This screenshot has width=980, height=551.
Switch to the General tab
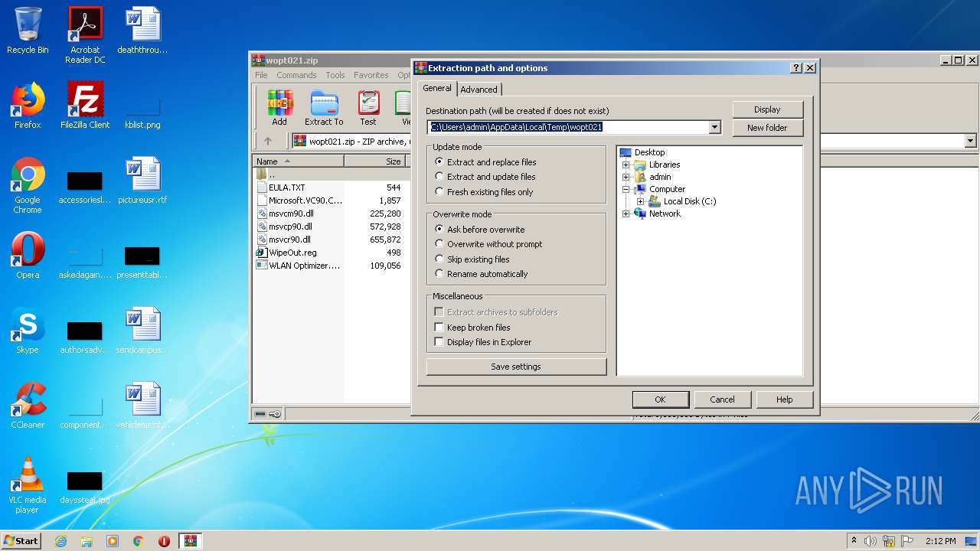pyautogui.click(x=437, y=89)
